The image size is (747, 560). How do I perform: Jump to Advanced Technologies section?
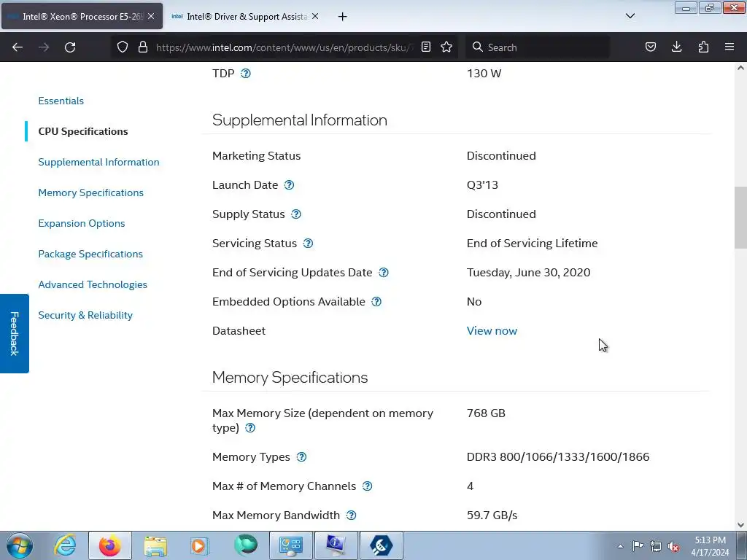pyautogui.click(x=93, y=285)
